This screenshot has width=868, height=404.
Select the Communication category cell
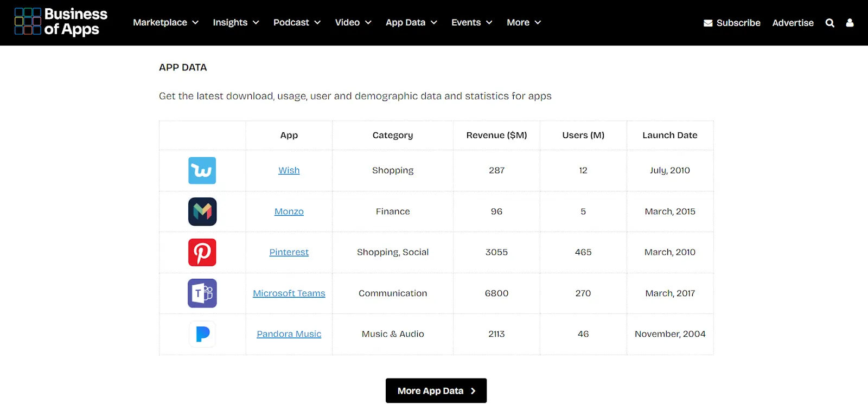pos(393,293)
